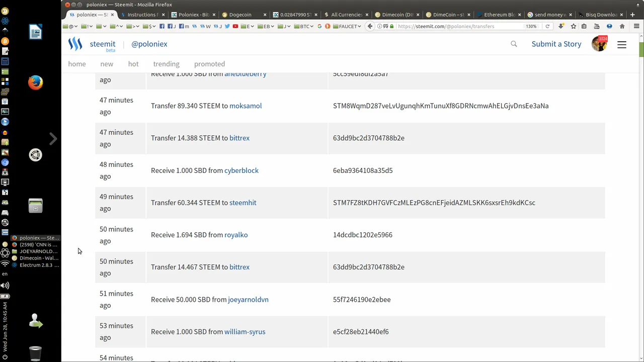Open the Ubuntu logo icon in panel
Viewport: 644px width, 362px height.
pyautogui.click(x=35, y=155)
